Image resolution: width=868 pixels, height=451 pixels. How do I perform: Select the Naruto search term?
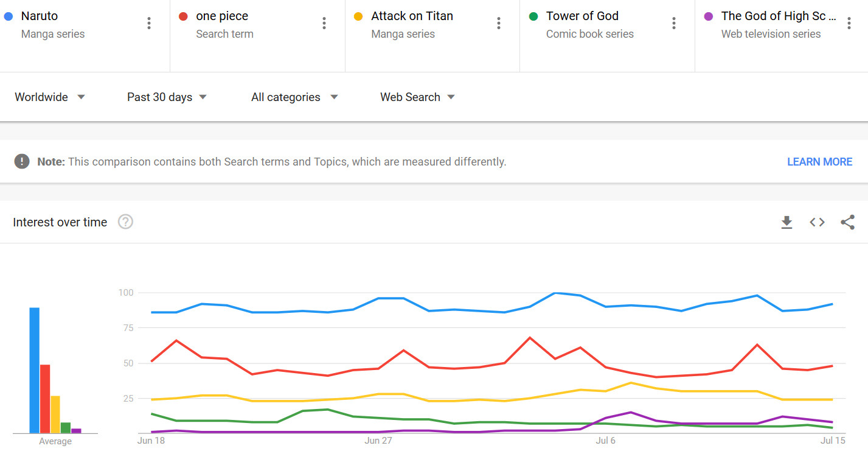click(40, 16)
